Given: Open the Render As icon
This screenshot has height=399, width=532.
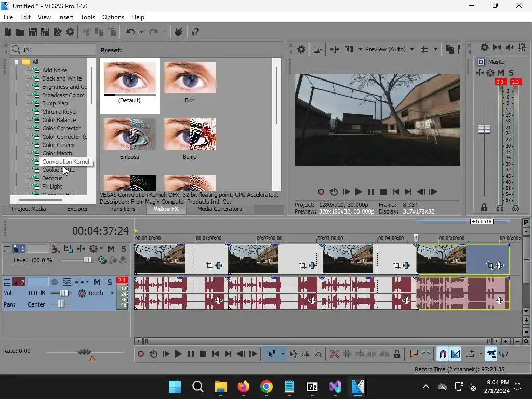Looking at the screenshot, I should coord(58,32).
